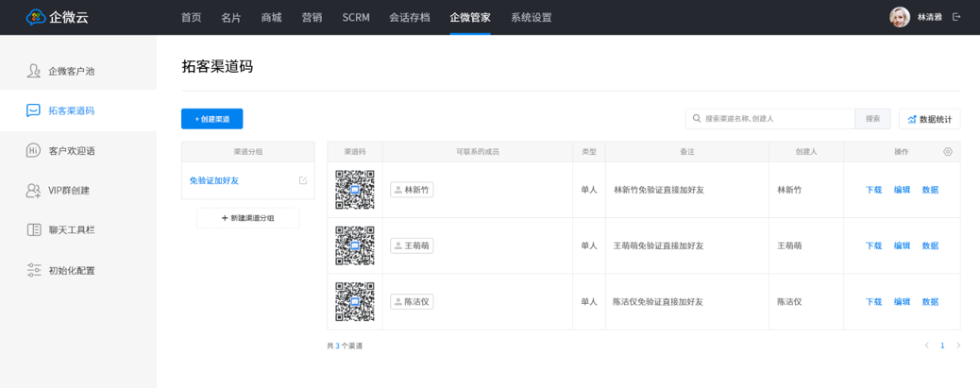This screenshot has width=980, height=388.
Task: Go to next page arrow
Action: click(x=958, y=345)
